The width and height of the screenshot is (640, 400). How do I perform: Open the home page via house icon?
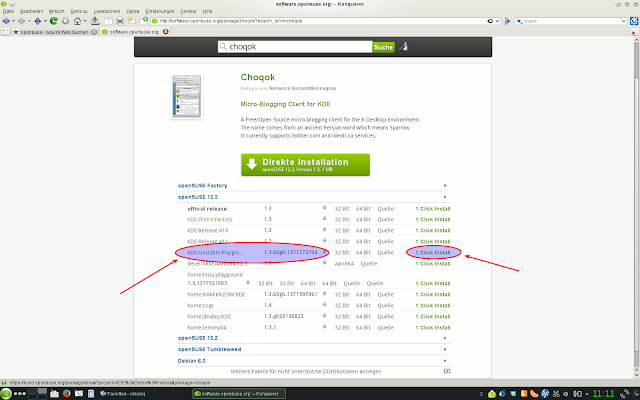(x=77, y=21)
